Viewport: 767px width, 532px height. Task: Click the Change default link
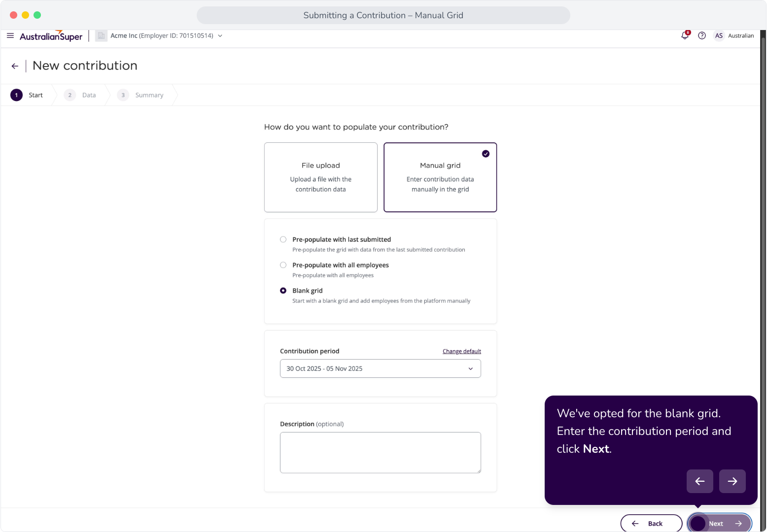461,351
